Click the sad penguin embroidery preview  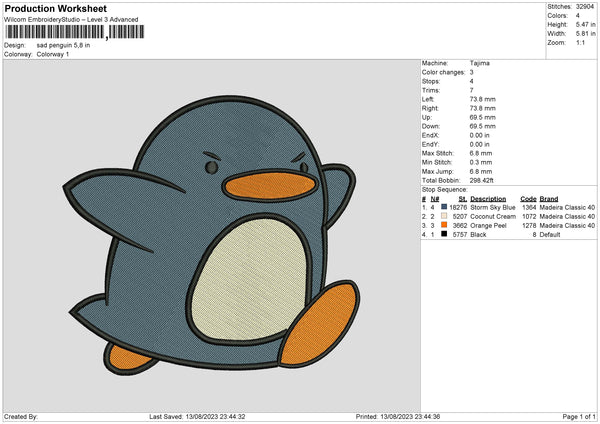click(212, 234)
